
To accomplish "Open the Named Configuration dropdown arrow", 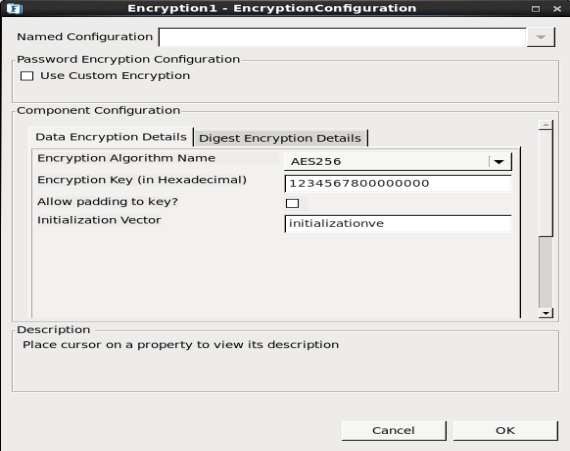I will (541, 37).
